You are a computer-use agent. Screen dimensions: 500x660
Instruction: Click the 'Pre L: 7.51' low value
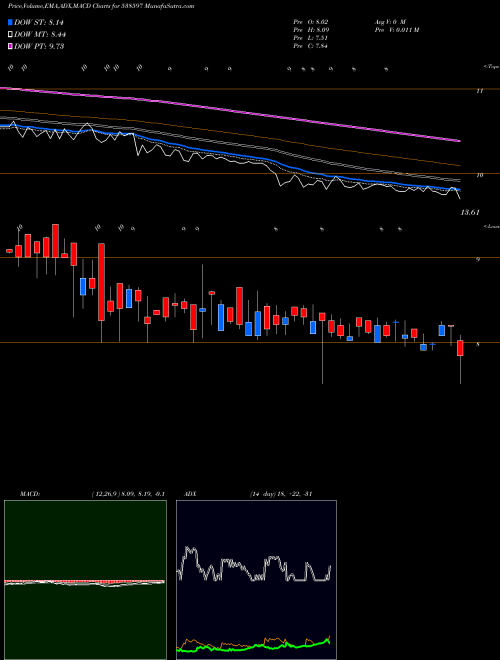[311, 38]
